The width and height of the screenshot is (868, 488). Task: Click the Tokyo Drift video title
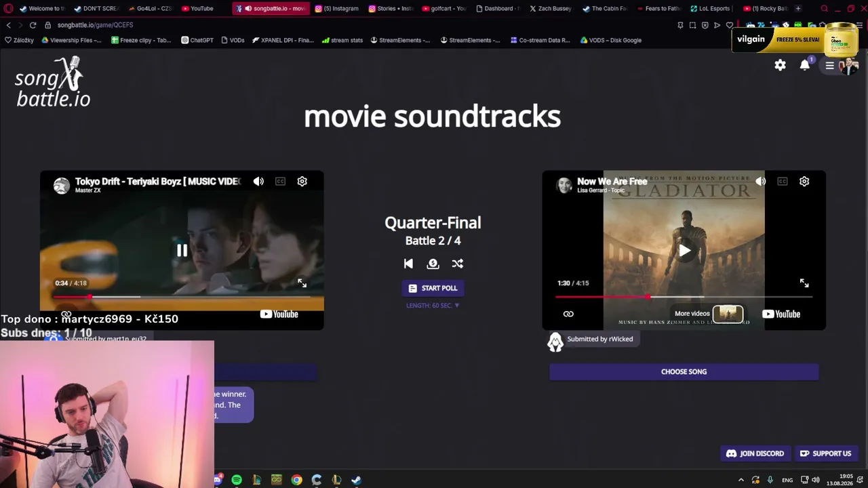[x=157, y=182]
